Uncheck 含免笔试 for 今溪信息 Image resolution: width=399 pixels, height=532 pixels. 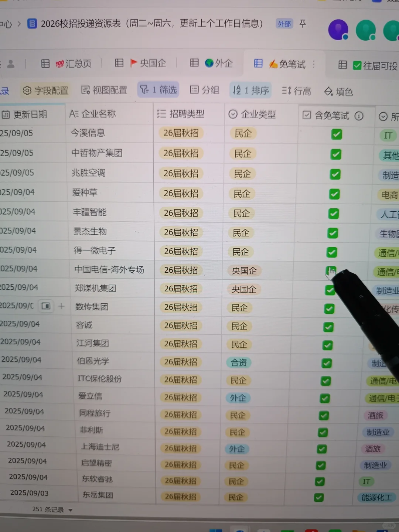[337, 134]
